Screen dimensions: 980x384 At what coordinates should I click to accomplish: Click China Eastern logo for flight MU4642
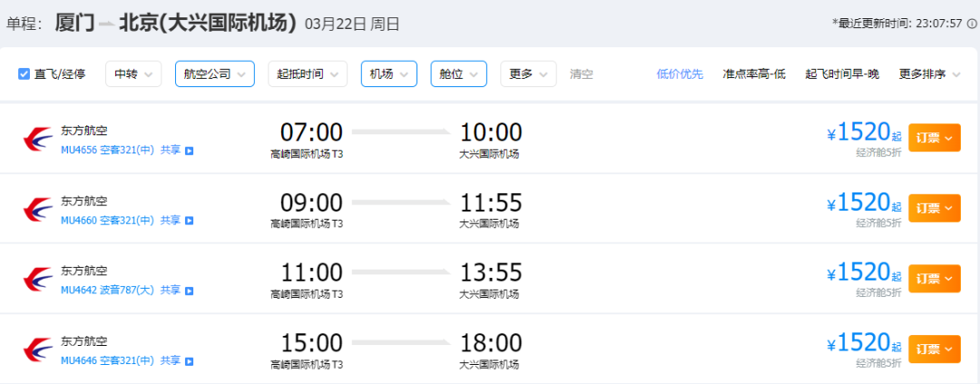tap(38, 280)
